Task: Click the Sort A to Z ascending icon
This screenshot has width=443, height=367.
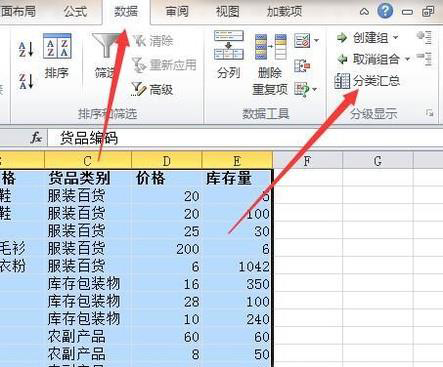Action: tap(26, 49)
